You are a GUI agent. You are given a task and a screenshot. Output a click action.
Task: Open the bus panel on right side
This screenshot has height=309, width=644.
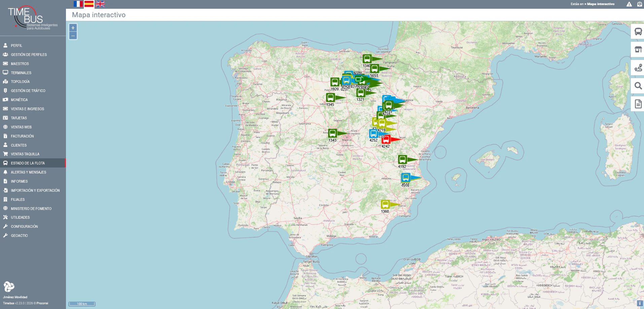coord(638,32)
